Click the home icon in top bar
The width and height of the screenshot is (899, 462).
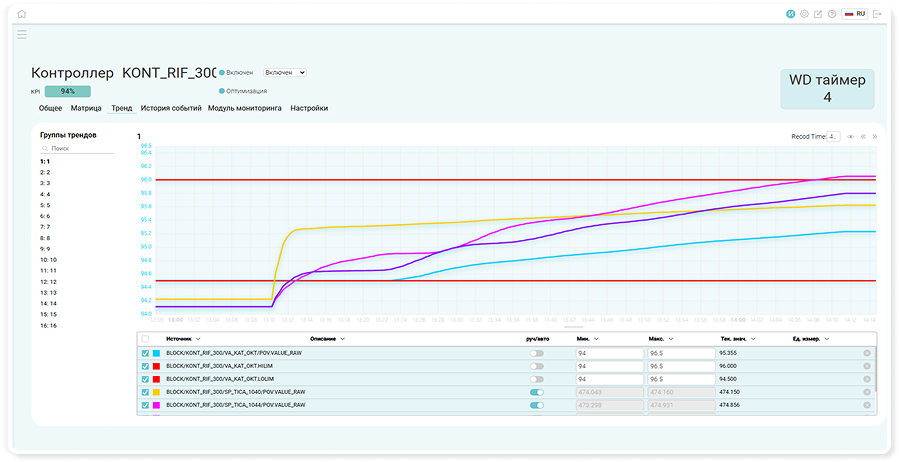click(22, 15)
